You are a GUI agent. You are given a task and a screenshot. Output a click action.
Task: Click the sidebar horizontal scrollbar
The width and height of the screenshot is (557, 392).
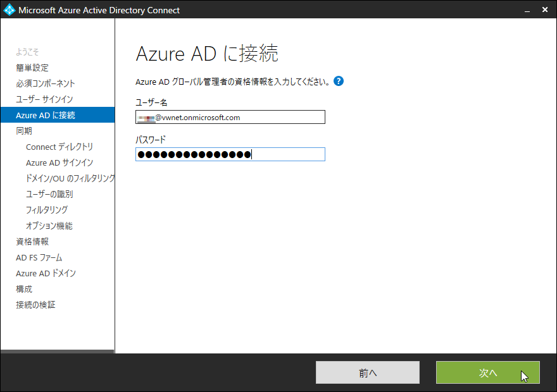coord(57,352)
